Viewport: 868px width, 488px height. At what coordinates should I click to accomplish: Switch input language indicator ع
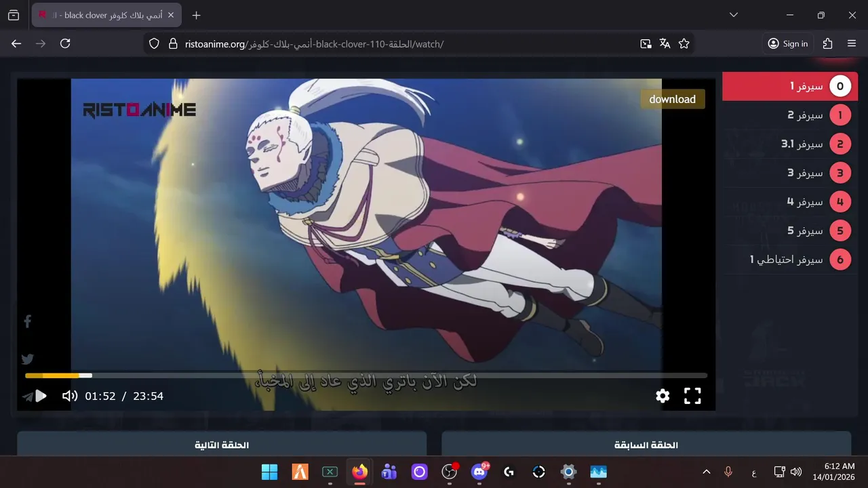(754, 472)
